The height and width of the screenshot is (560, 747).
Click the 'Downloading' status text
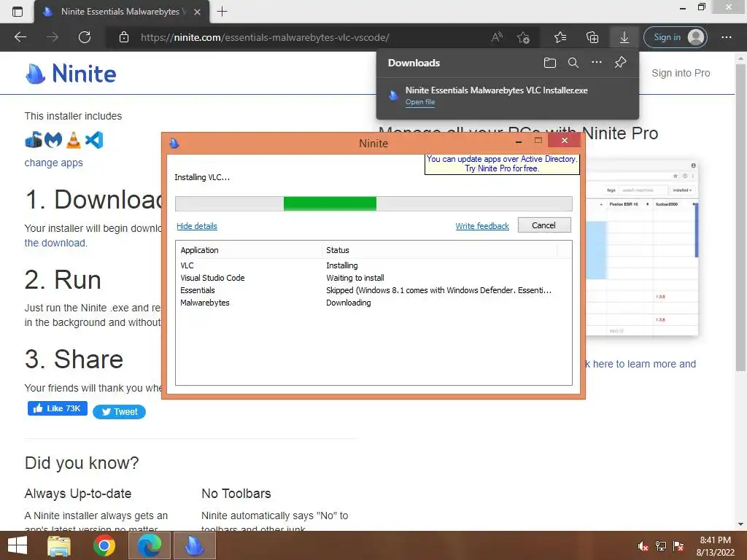[x=348, y=303]
